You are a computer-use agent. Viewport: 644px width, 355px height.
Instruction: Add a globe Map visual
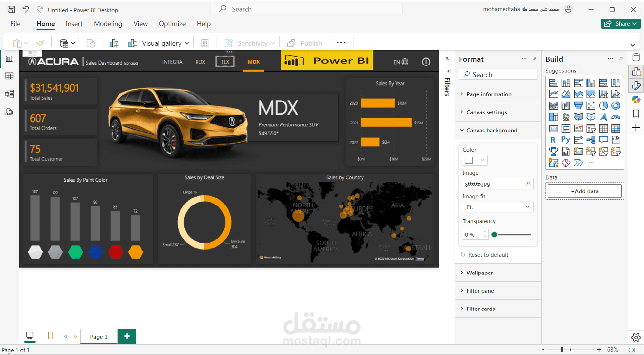[566, 117]
